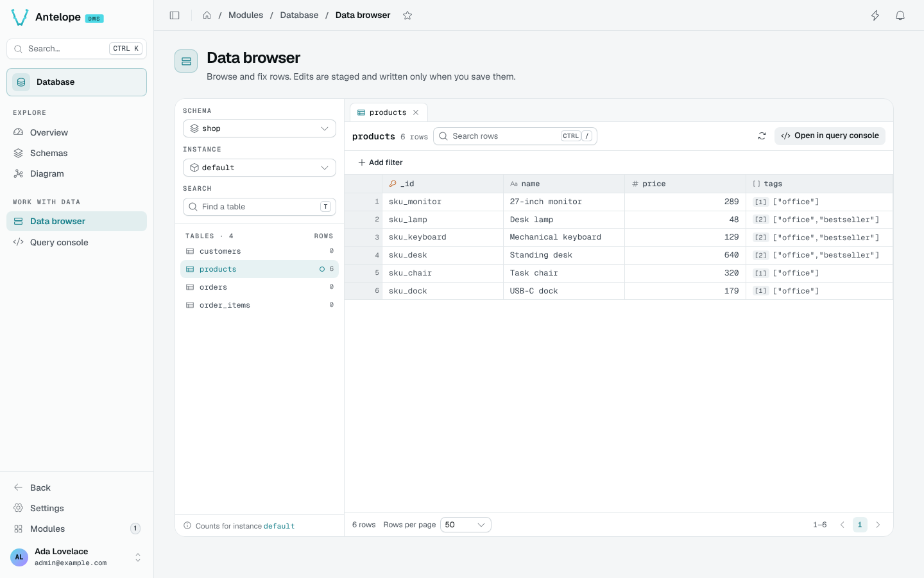Refresh the products table rows
This screenshot has width=924, height=578.
(762, 136)
